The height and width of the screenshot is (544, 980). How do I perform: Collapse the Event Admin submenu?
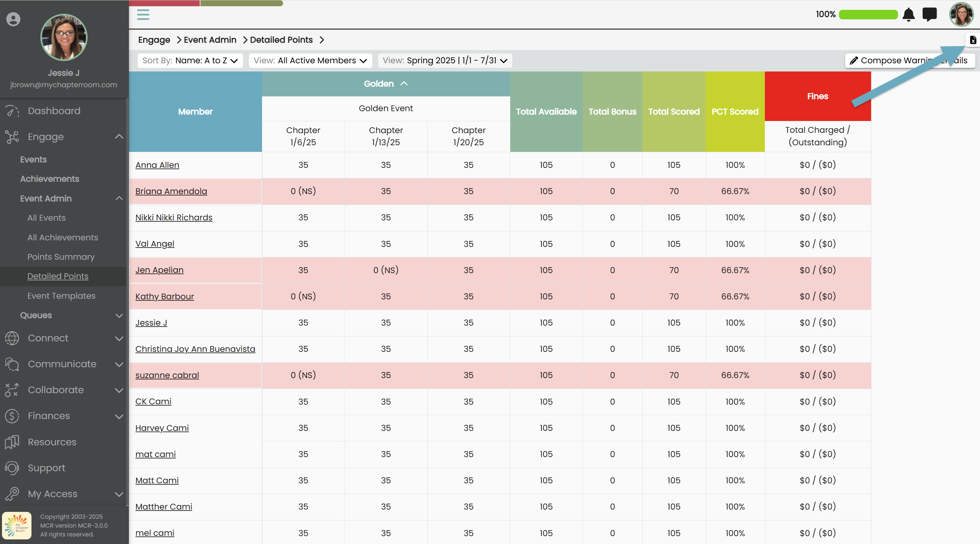pyautogui.click(x=119, y=198)
